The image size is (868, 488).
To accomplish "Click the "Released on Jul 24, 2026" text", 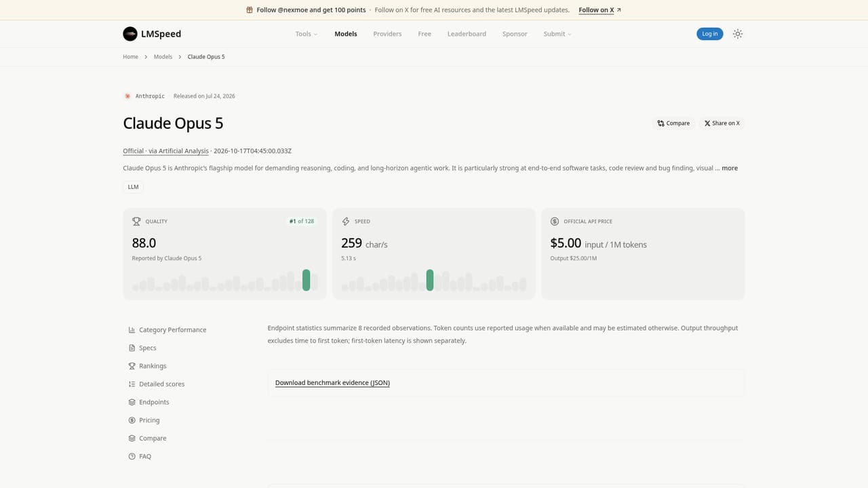I will click(204, 96).
